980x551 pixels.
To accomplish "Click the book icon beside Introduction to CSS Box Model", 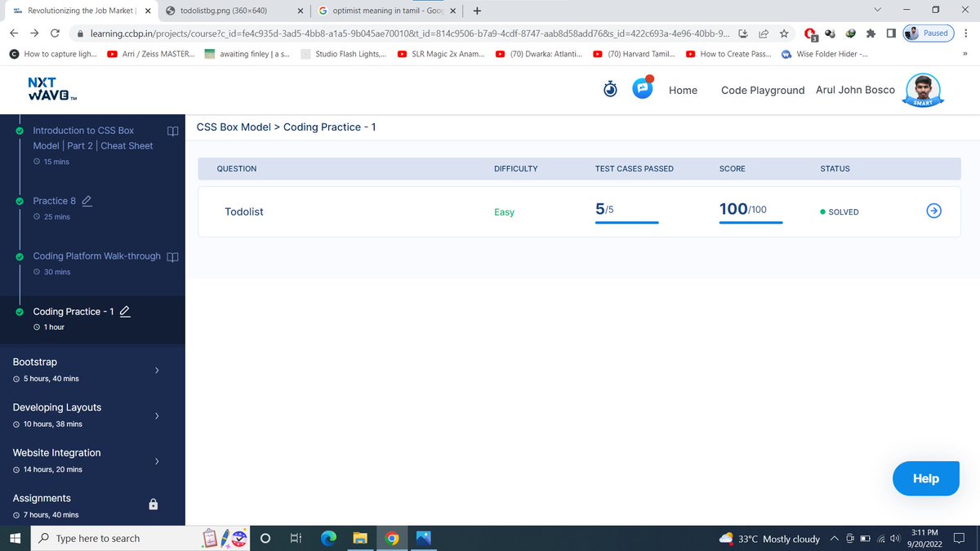I will point(172,131).
